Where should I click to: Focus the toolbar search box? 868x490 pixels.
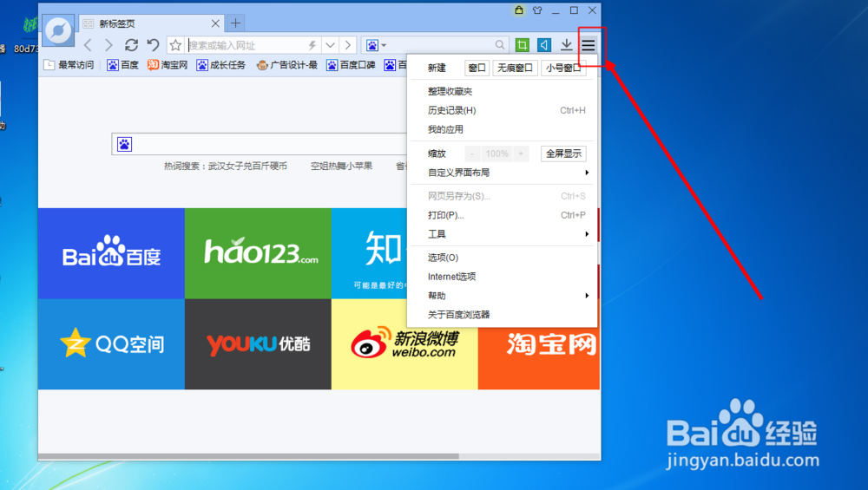439,45
